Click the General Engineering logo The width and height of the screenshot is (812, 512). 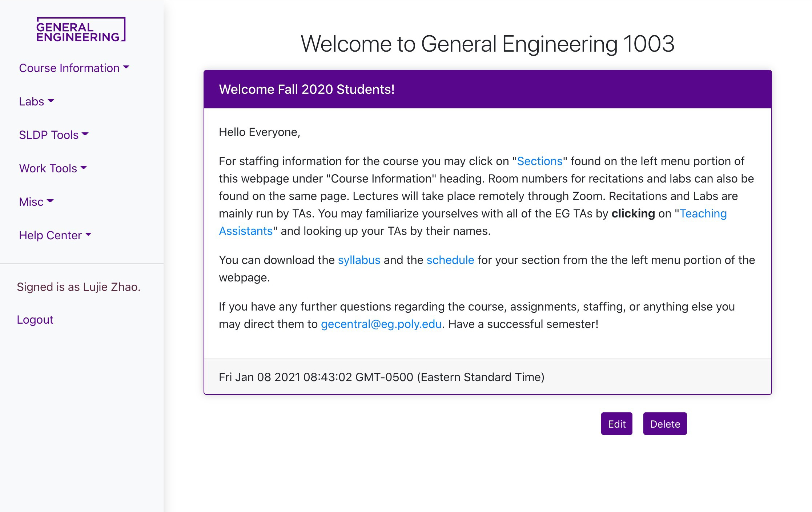[x=81, y=29]
